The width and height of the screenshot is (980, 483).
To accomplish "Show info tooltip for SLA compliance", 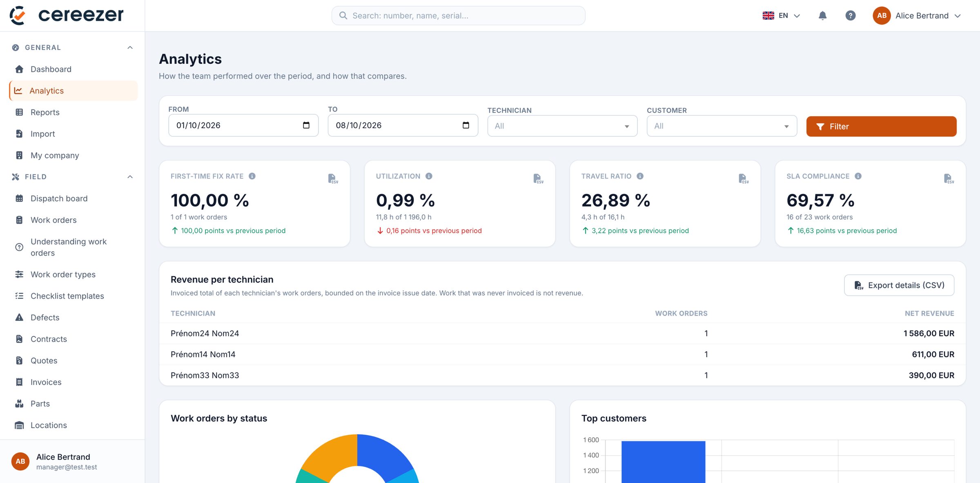I will [x=858, y=176].
